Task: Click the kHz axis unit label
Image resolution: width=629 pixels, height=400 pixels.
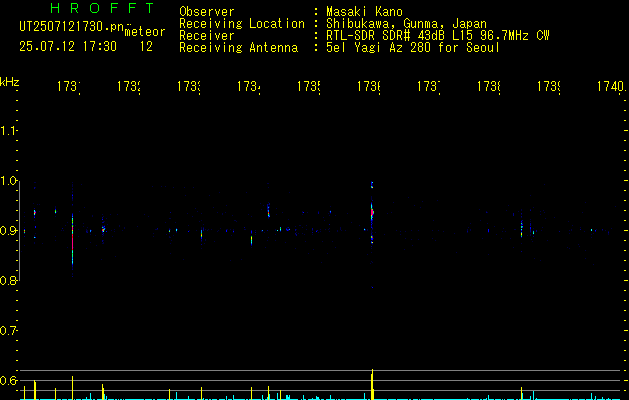Action: point(9,82)
